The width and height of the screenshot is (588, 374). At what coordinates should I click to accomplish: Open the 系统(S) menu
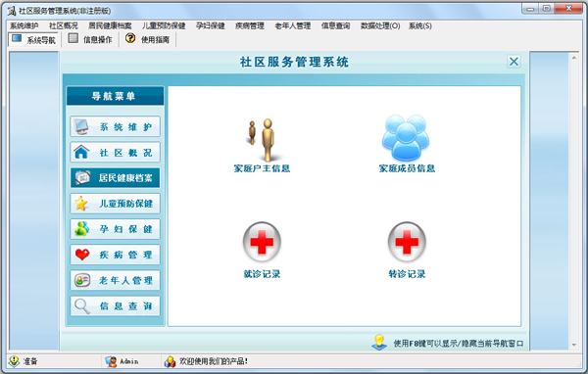point(420,25)
